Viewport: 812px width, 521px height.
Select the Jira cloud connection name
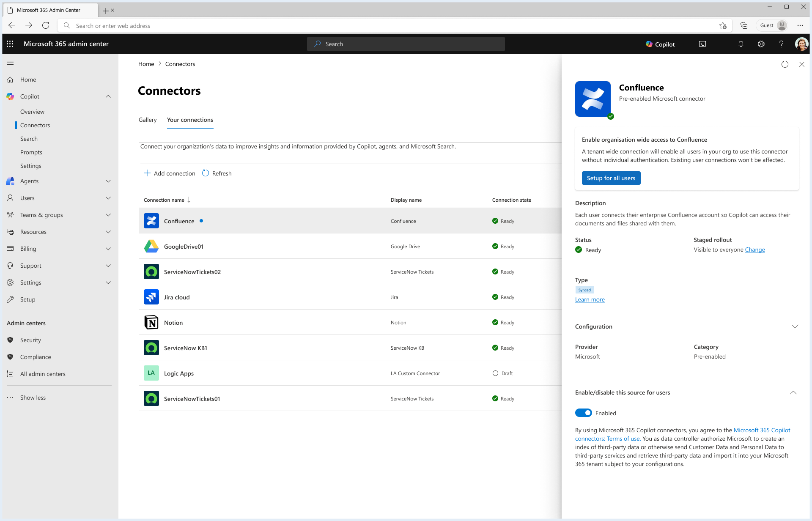(177, 297)
